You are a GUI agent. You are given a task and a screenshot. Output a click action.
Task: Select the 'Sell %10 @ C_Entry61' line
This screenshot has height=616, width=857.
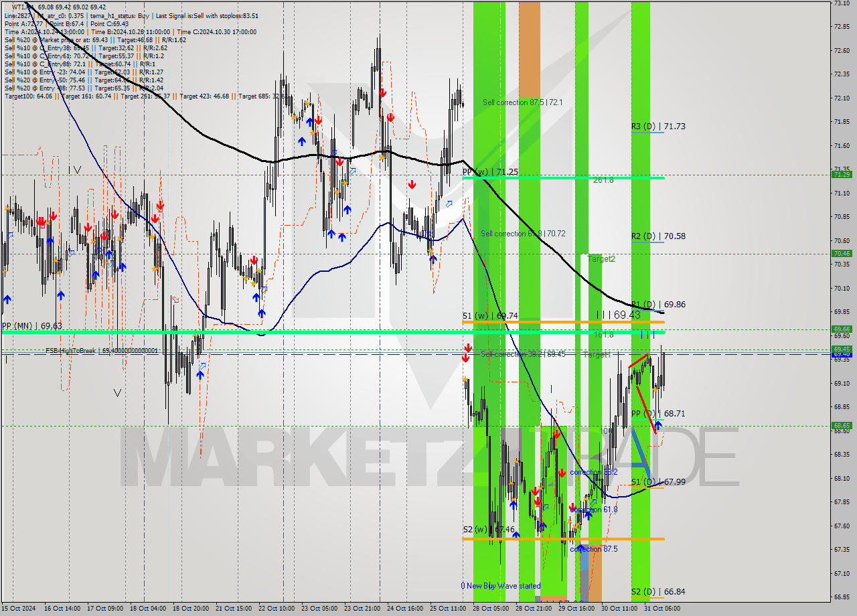pyautogui.click(x=84, y=56)
